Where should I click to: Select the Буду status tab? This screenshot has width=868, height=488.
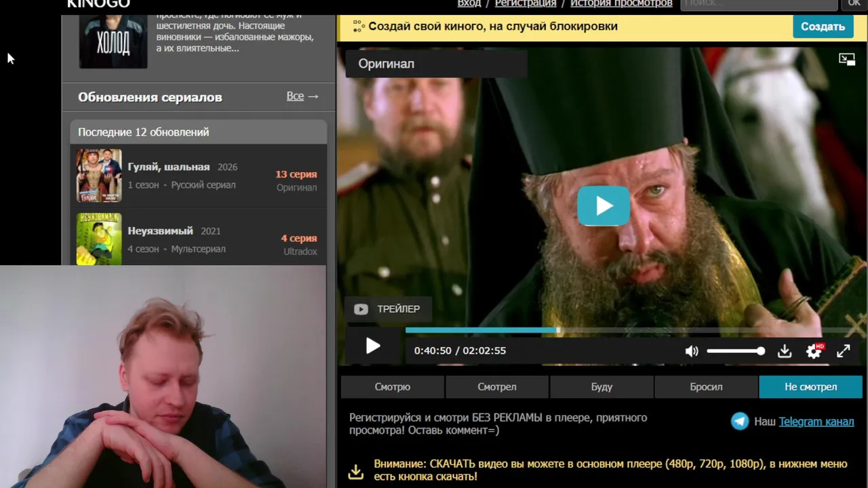(601, 387)
